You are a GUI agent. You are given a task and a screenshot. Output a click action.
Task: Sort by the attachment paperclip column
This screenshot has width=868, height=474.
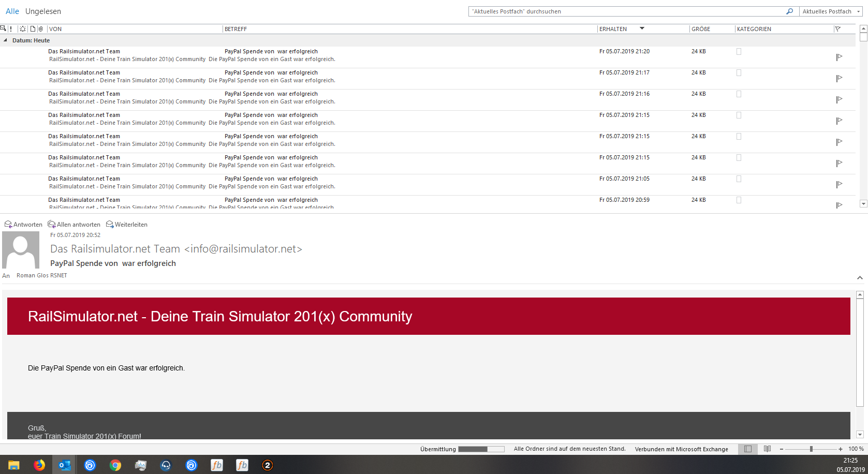click(x=41, y=29)
